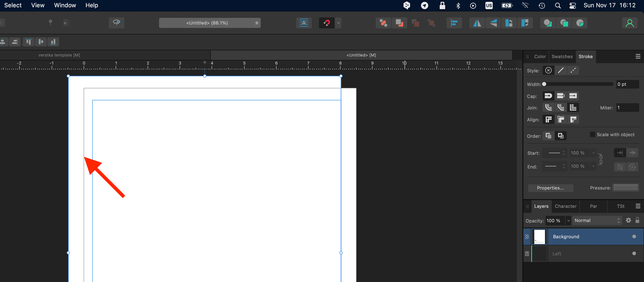Image resolution: width=644 pixels, height=282 pixels.
Task: Choose Bevel Join option
Action: tap(561, 107)
